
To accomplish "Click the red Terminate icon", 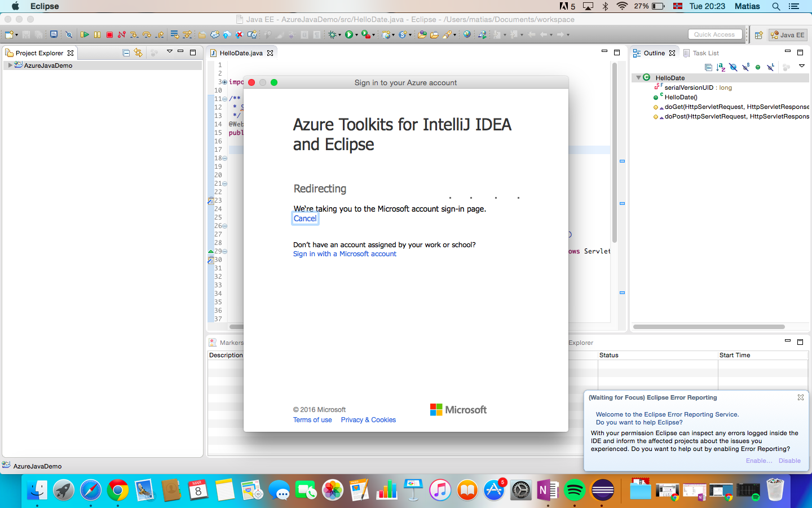I will pyautogui.click(x=109, y=34).
